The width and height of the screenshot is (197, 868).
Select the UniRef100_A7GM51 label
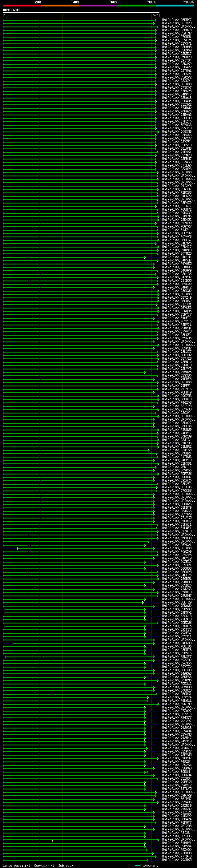click(177, 37)
